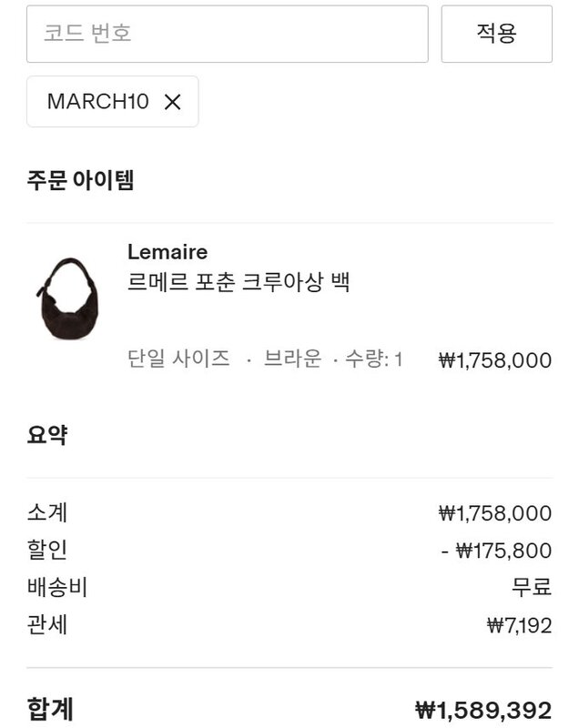Select the MARCH10 coupon code chip

point(97,102)
